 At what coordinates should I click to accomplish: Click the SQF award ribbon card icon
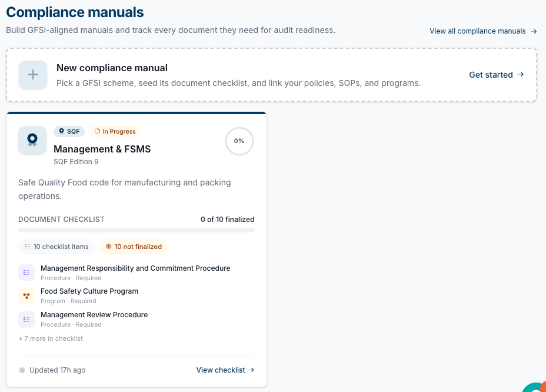(32, 140)
